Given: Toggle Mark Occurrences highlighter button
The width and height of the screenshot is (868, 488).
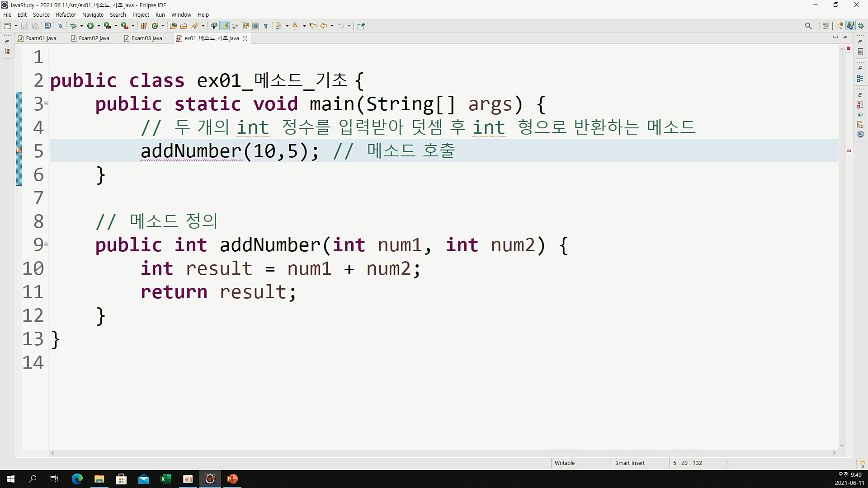Looking at the screenshot, I should (225, 26).
